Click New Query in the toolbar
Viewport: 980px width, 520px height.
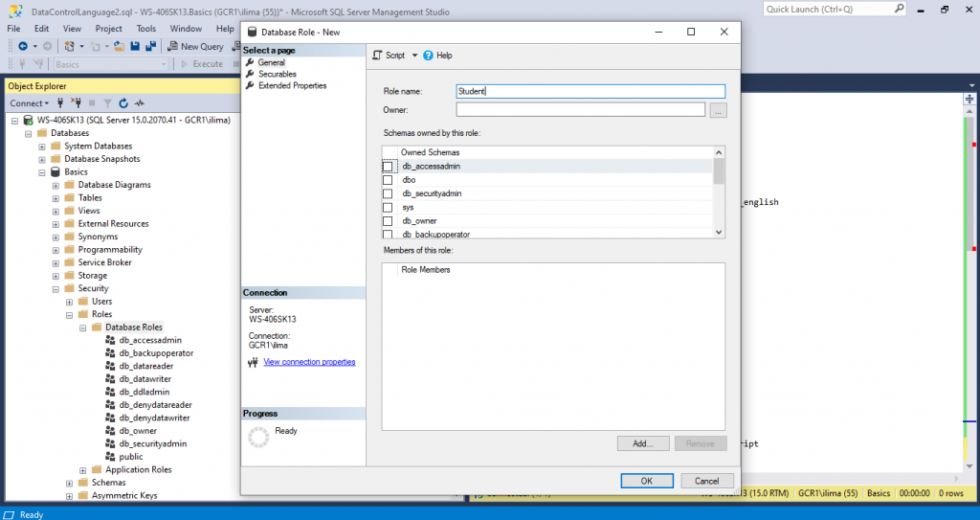click(x=195, y=46)
